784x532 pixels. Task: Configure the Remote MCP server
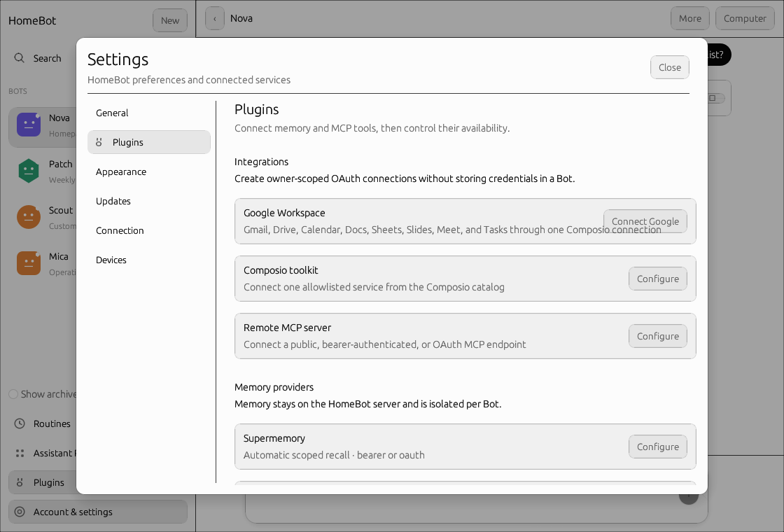(657, 336)
